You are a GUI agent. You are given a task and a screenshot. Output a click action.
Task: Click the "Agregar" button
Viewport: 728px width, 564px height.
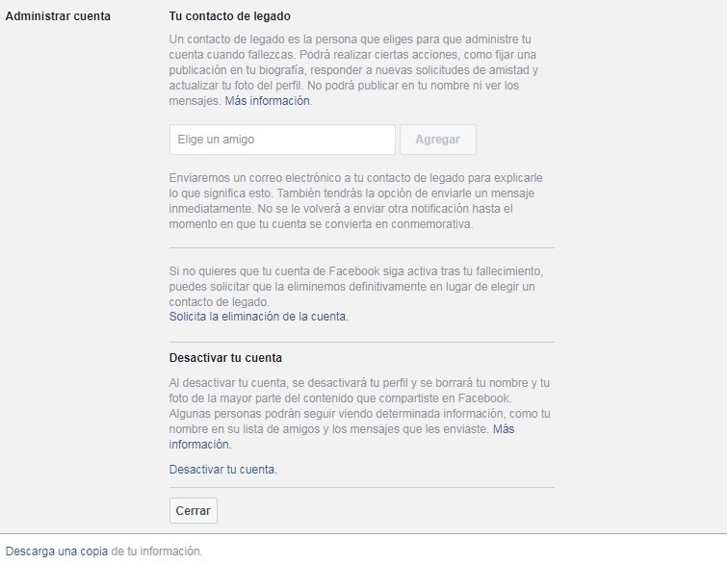pos(438,140)
